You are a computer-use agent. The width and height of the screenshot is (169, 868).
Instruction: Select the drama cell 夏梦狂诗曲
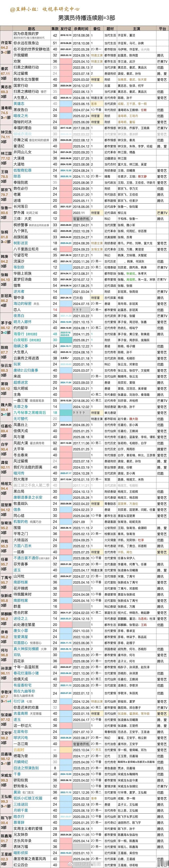(x=22, y=279)
